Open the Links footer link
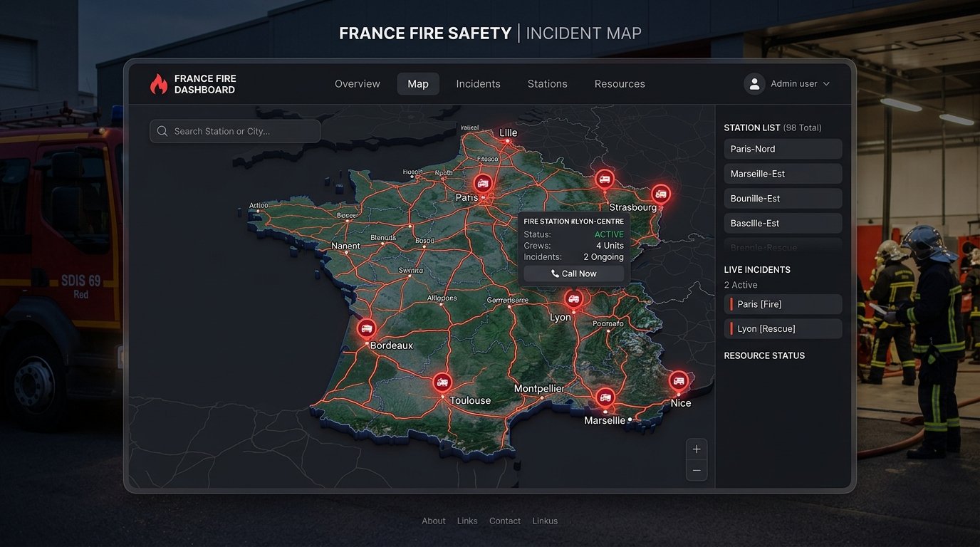Viewport: 980px width, 547px height. tap(467, 521)
